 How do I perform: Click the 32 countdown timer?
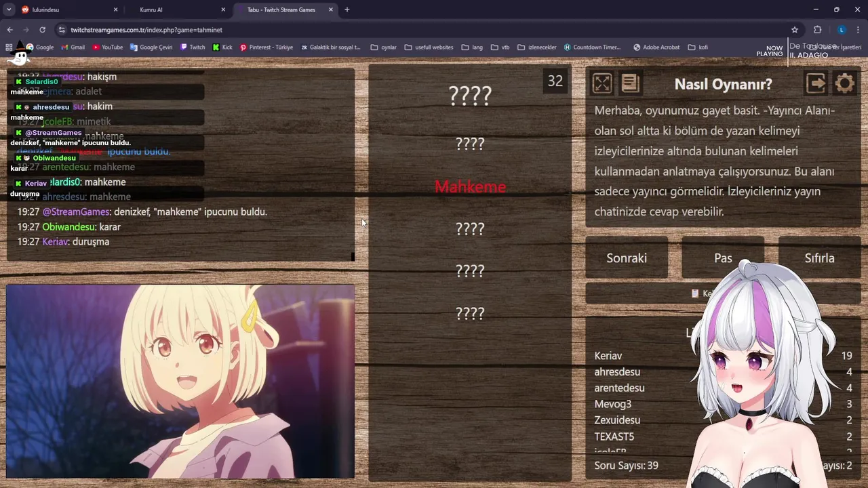(x=555, y=81)
